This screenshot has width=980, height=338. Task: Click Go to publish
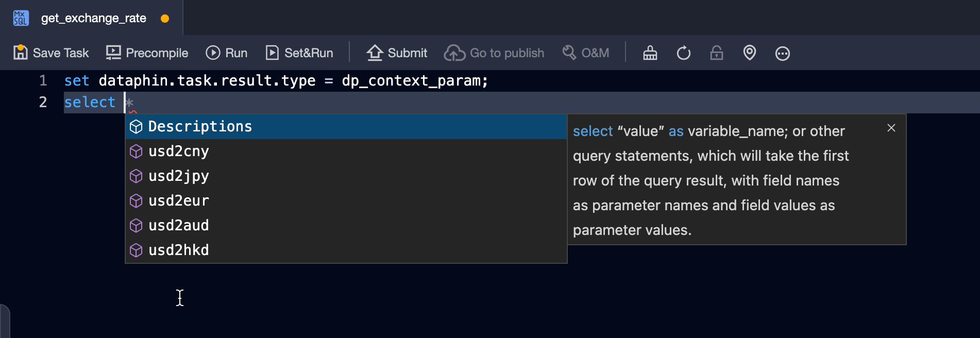[494, 53]
